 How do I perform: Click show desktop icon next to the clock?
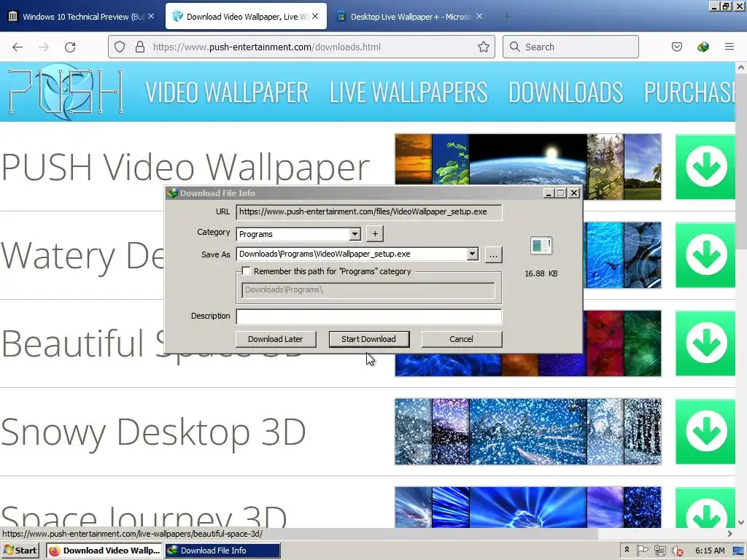(x=738, y=551)
